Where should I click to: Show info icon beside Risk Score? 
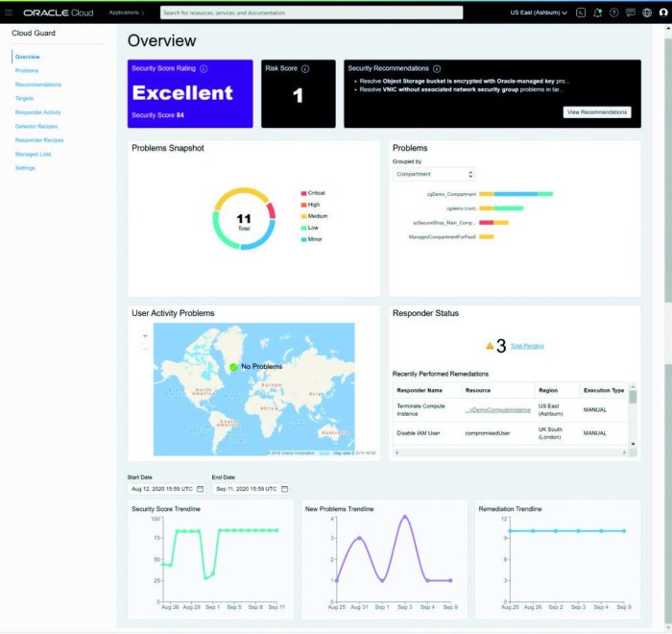point(305,68)
